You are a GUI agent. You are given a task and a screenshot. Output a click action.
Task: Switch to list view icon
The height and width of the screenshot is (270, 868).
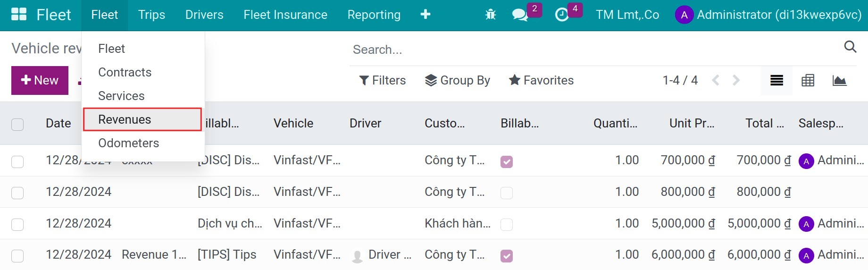pyautogui.click(x=776, y=81)
